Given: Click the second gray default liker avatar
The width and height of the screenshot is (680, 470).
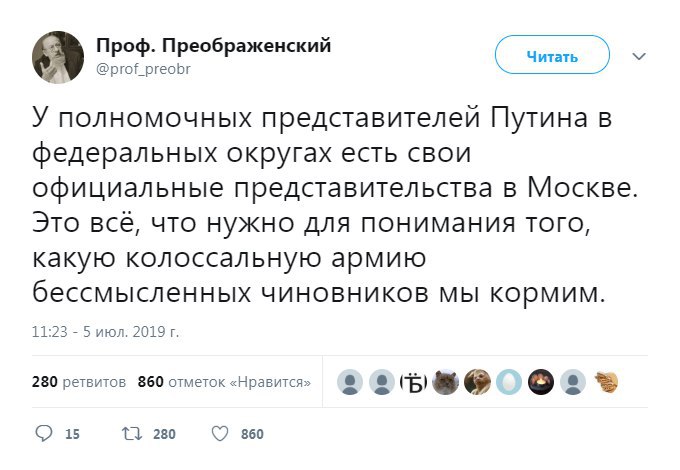Looking at the screenshot, I should click(381, 382).
